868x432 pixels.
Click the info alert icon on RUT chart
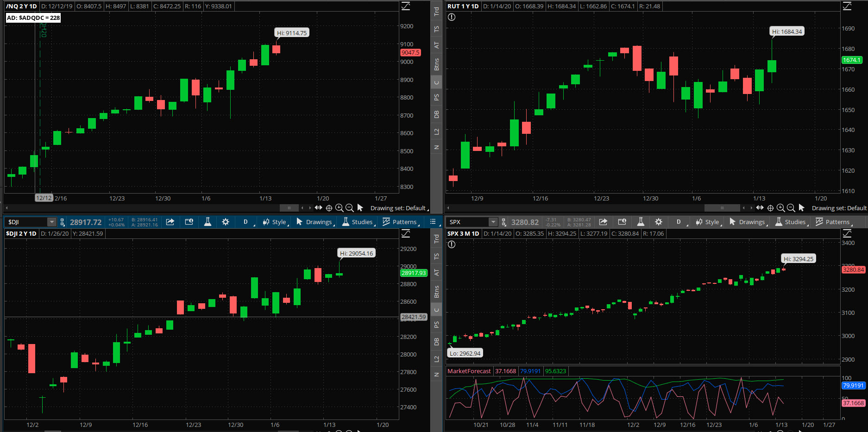click(452, 17)
